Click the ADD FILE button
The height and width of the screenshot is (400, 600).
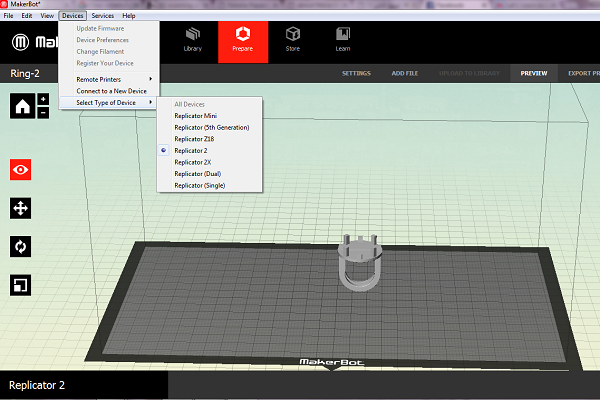tap(404, 73)
